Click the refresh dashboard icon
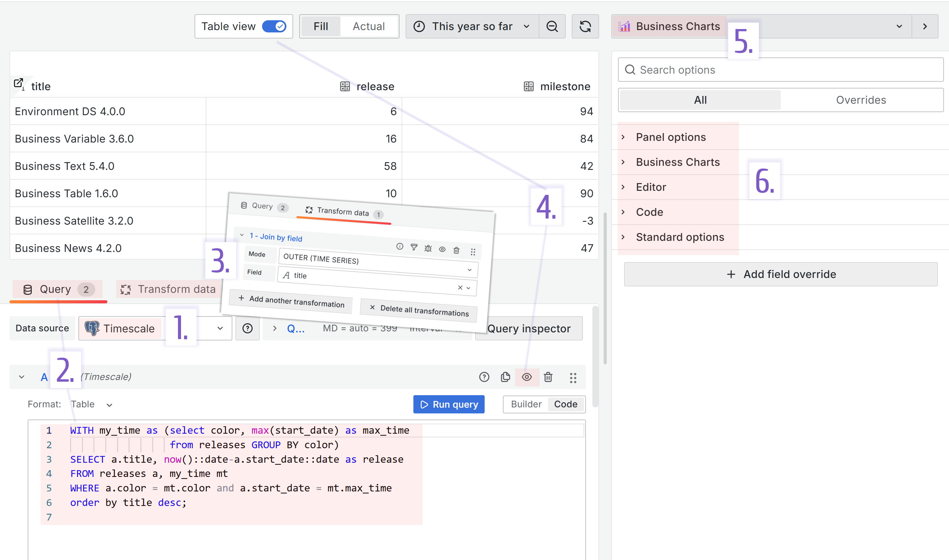This screenshot has height=560, width=949. 585,26
